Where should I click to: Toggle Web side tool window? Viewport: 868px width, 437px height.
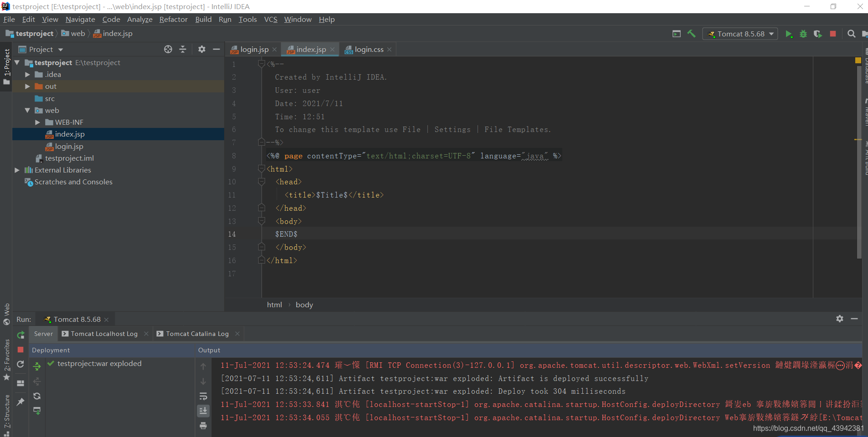pos(6,314)
